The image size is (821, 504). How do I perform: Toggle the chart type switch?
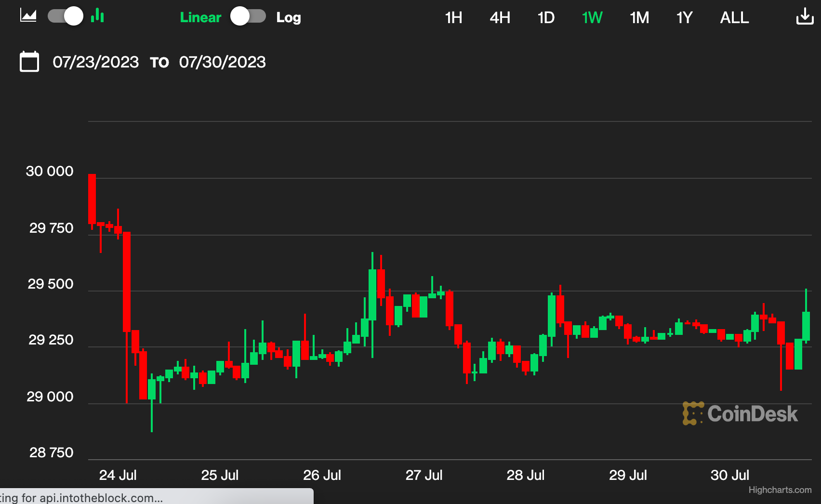(x=65, y=16)
